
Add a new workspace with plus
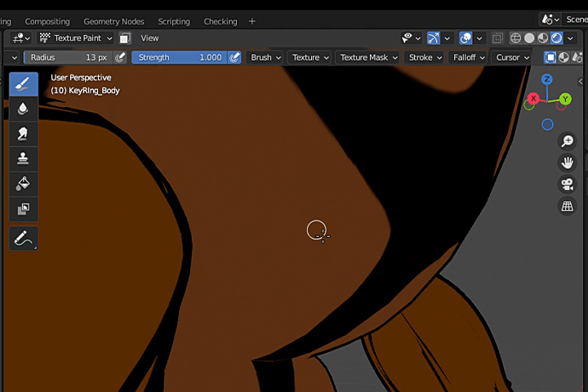(x=252, y=21)
